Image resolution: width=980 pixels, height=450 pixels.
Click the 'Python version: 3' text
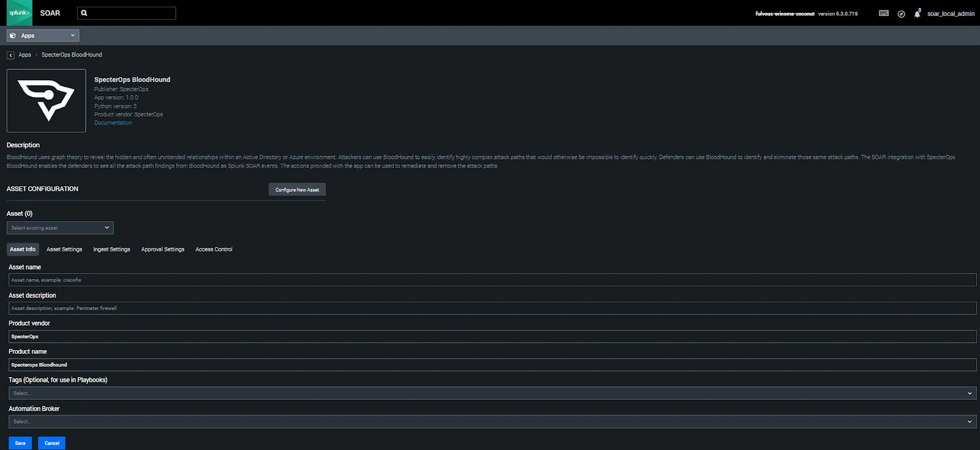[x=115, y=106]
